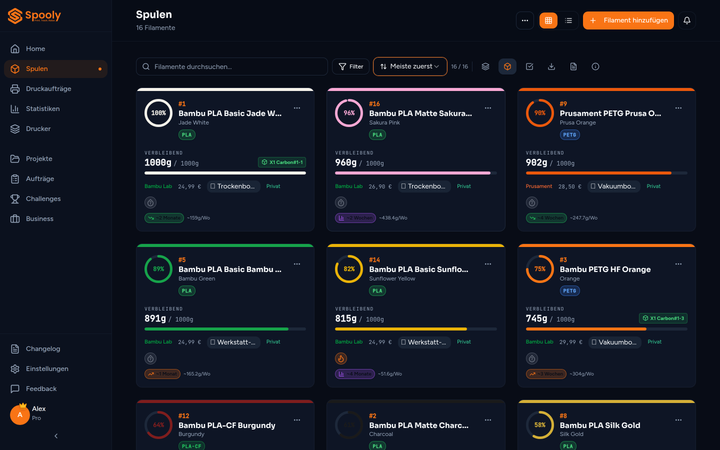Click the X1 Carbon#1-1 printer badge
Image resolution: width=720 pixels, height=450 pixels.
point(282,163)
